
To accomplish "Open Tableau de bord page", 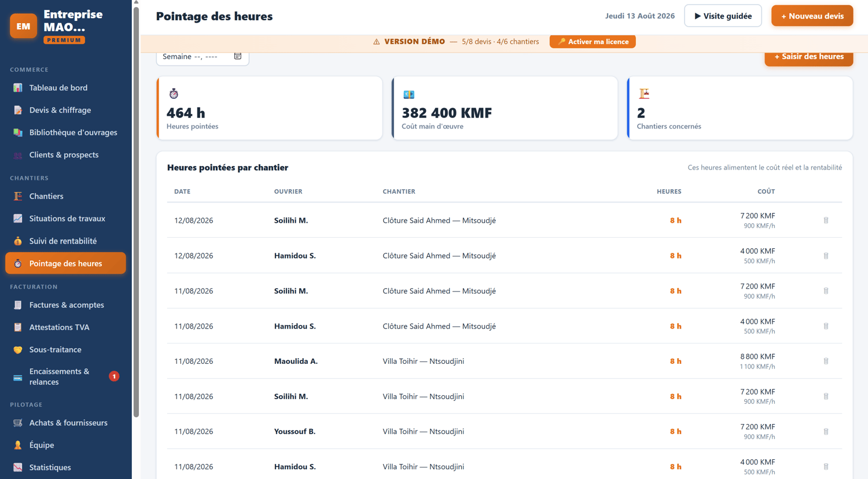I will (x=65, y=88).
